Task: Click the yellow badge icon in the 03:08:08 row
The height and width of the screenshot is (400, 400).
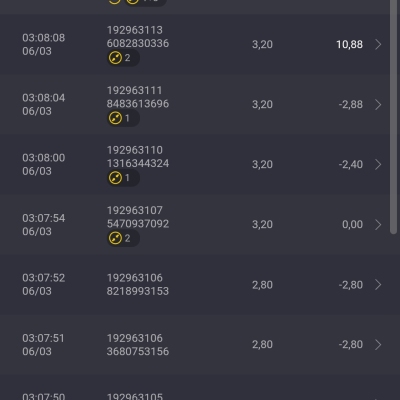Action: (x=115, y=58)
